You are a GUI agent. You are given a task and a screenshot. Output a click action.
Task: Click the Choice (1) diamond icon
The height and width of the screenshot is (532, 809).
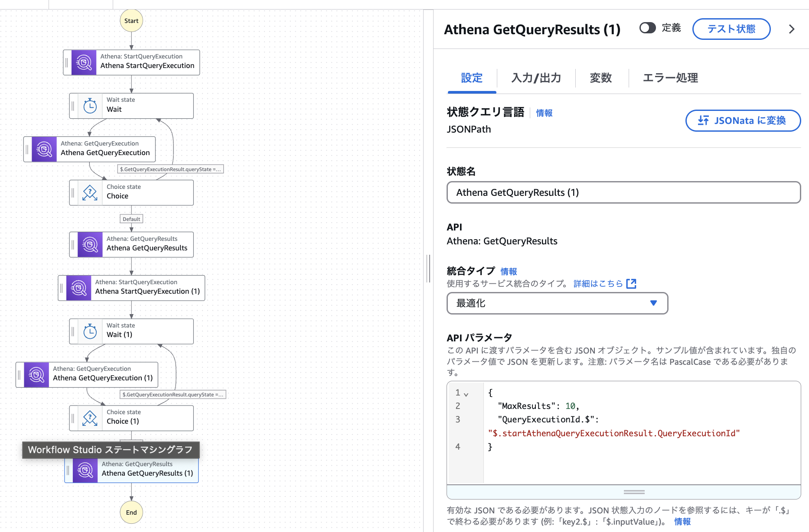90,418
